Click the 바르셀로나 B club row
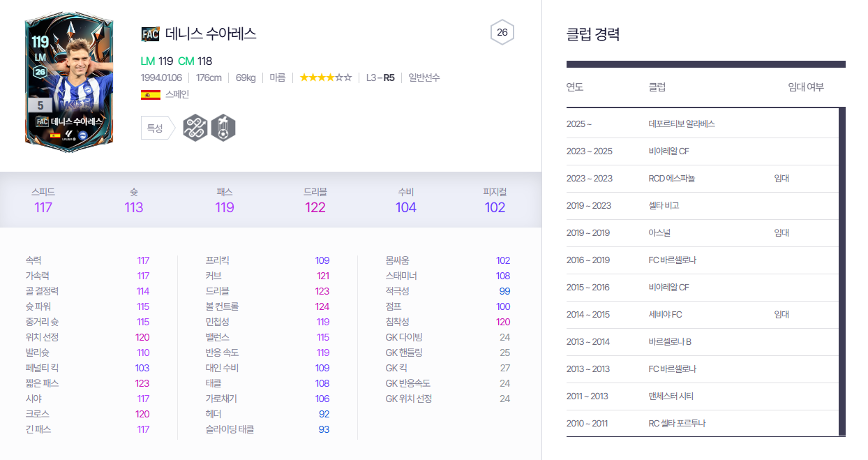 (703, 341)
